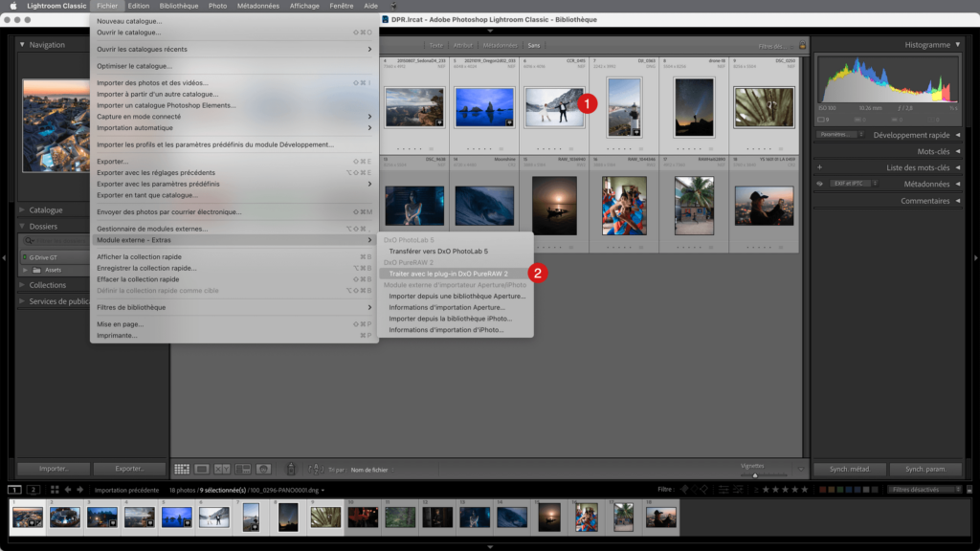Set rating filter to five stars
The image size is (980, 551).
pyautogui.click(x=804, y=489)
